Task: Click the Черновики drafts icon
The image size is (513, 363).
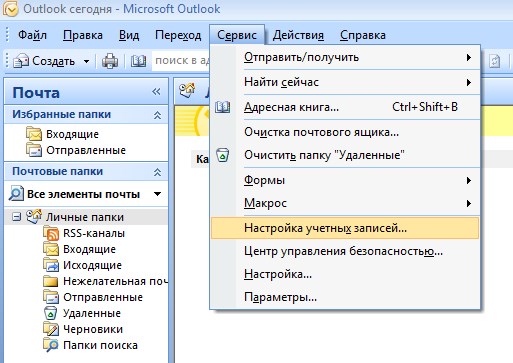Action: 51,329
